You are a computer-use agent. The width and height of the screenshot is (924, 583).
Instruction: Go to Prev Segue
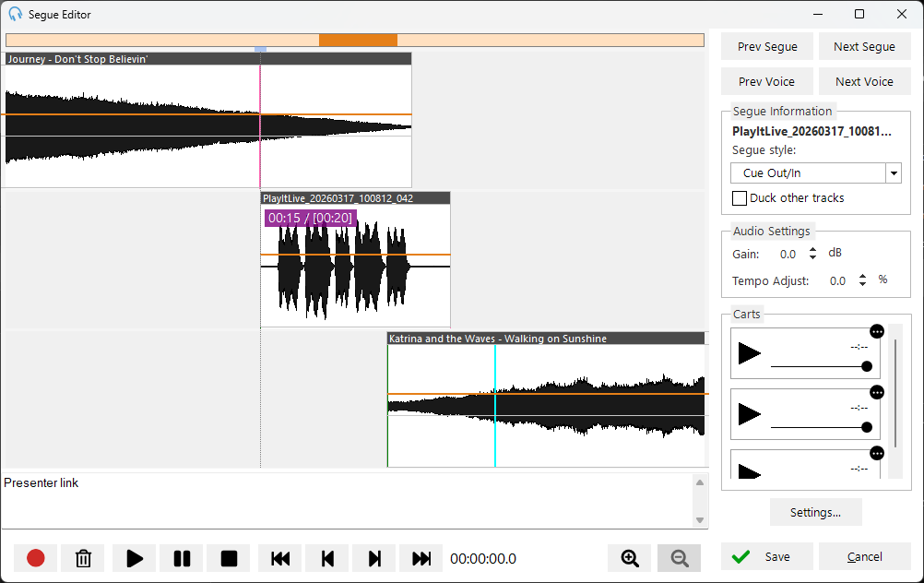[766, 46]
